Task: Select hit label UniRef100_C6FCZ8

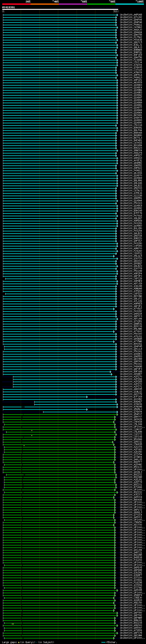Action: click(131, 278)
